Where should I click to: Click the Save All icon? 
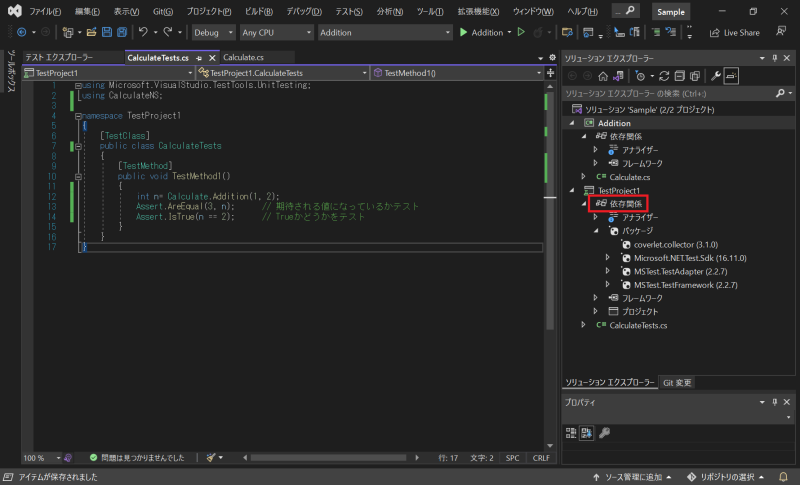coord(122,32)
